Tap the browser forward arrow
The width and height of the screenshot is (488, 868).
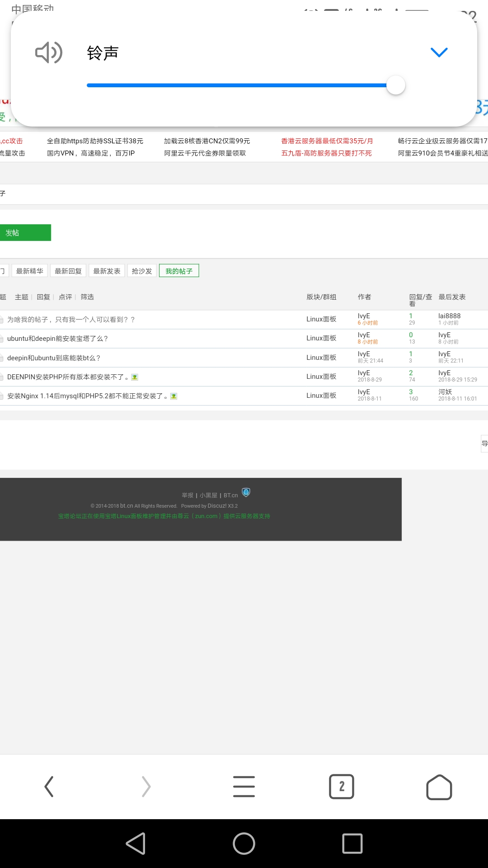pyautogui.click(x=146, y=787)
